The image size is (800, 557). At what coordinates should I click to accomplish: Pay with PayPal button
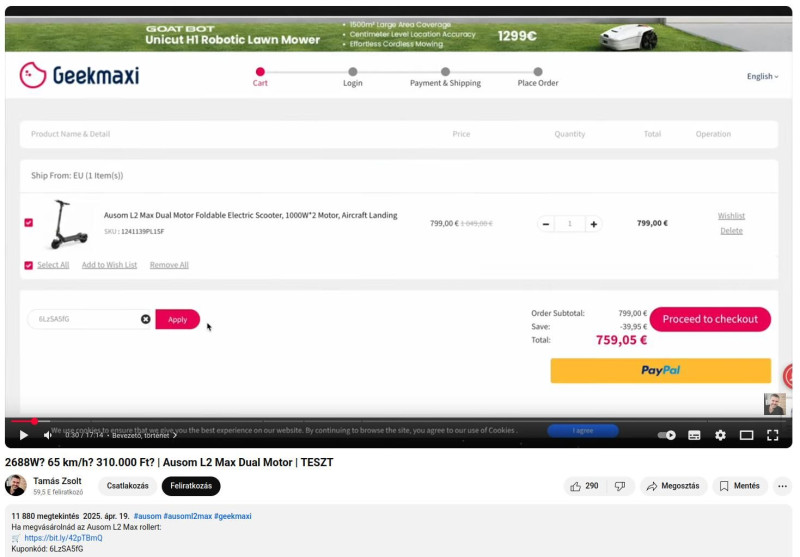(660, 371)
